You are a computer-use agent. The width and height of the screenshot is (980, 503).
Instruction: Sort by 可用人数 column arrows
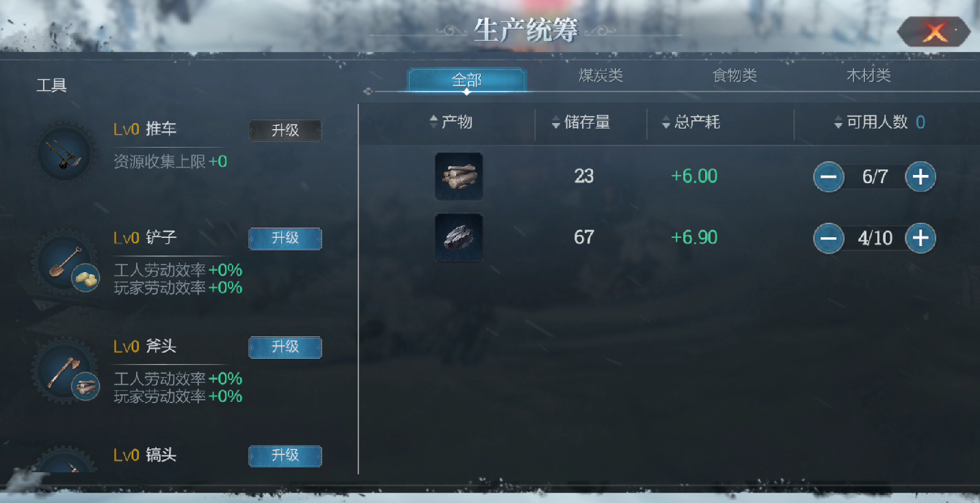pyautogui.click(x=838, y=122)
